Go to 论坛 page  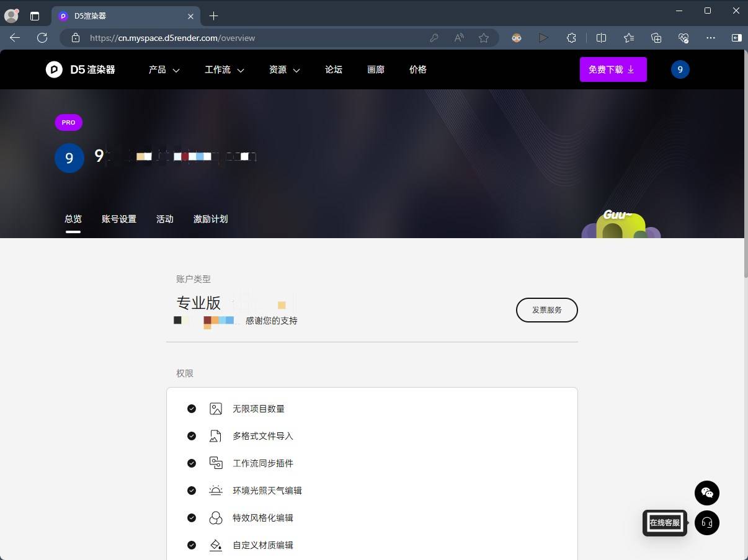[334, 69]
